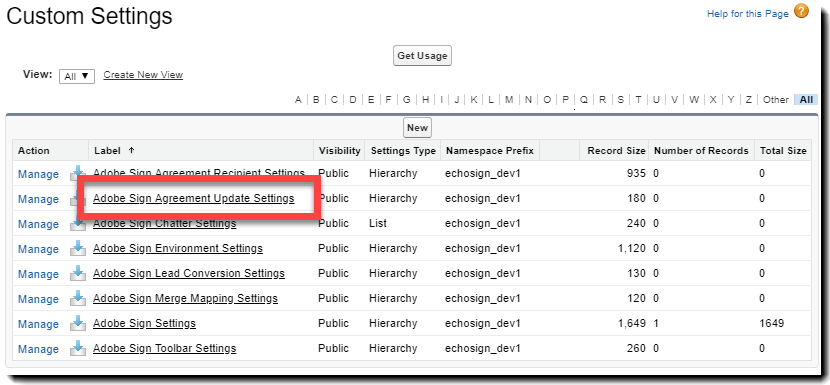
Task: Open Adobe Sign Lead Conversion Settings link
Action: click(188, 273)
